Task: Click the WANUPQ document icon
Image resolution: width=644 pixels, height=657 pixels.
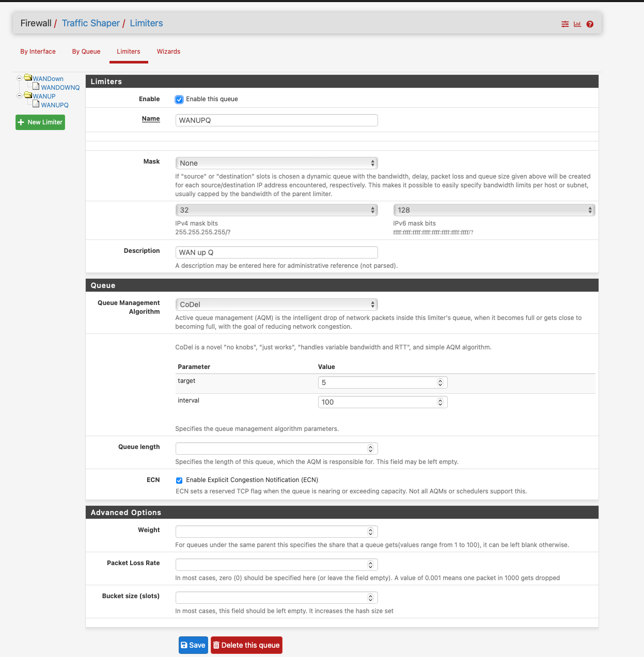Action: click(36, 104)
